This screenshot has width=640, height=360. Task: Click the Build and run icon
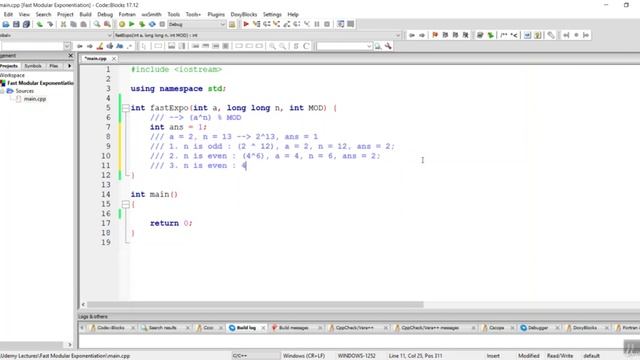pos(142,24)
